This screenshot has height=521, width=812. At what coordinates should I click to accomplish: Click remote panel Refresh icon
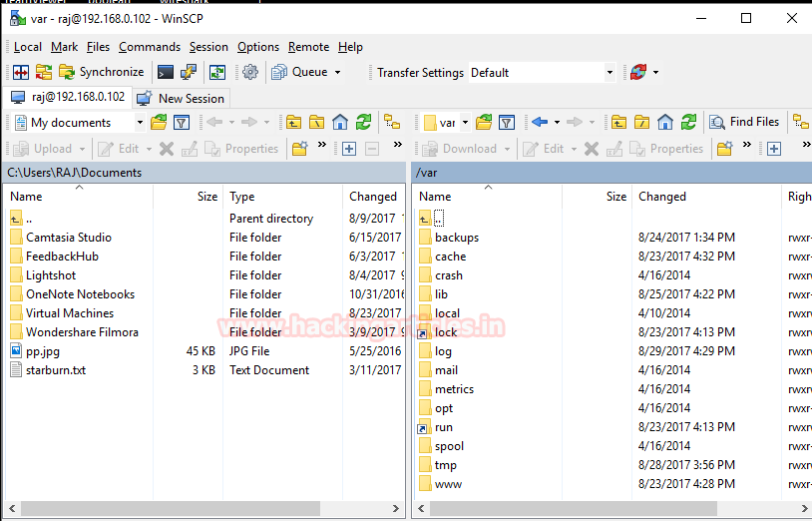click(x=688, y=123)
